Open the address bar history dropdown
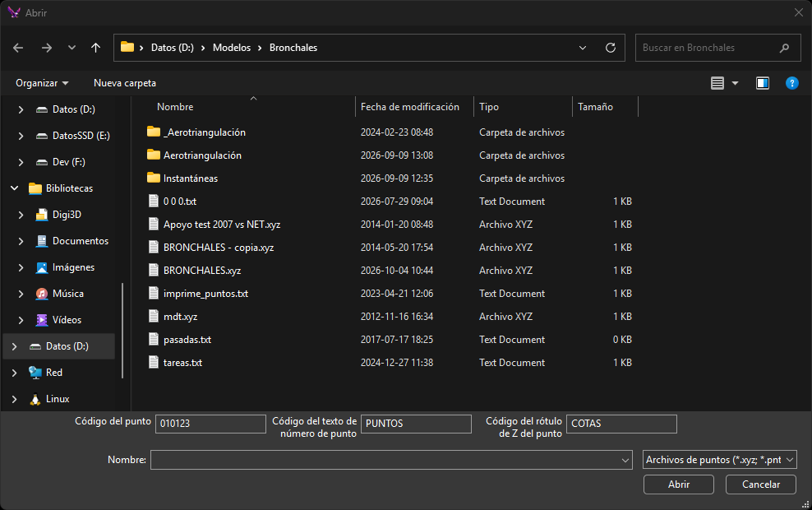812x510 pixels. (583, 48)
